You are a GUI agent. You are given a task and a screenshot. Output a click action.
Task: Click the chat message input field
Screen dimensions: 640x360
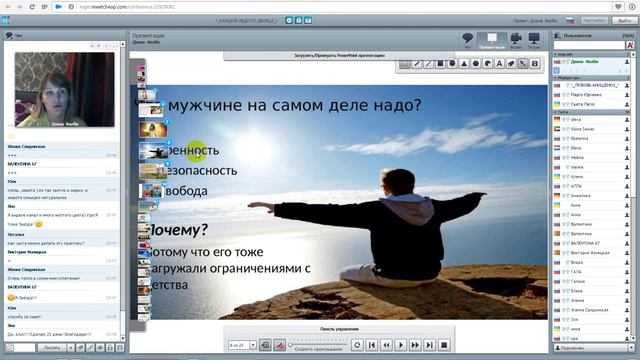click(24, 348)
